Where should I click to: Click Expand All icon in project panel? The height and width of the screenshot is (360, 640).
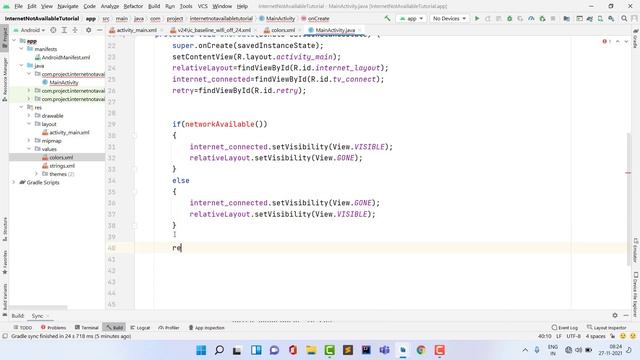pos(64,30)
